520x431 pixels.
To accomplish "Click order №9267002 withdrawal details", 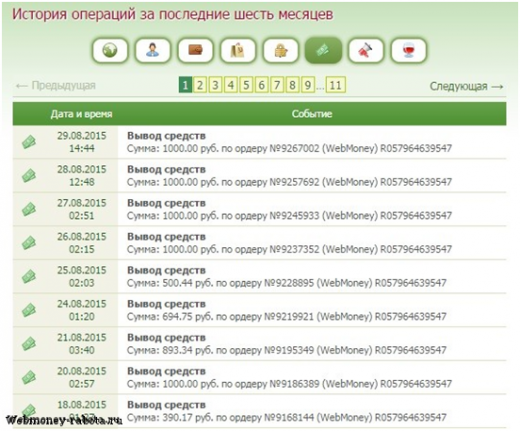I will tap(289, 148).
